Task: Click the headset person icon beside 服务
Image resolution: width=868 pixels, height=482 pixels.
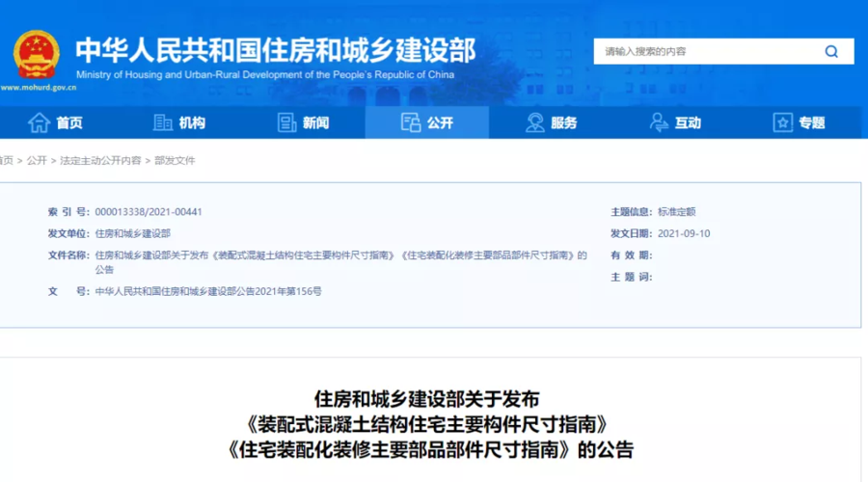Action: [x=534, y=122]
